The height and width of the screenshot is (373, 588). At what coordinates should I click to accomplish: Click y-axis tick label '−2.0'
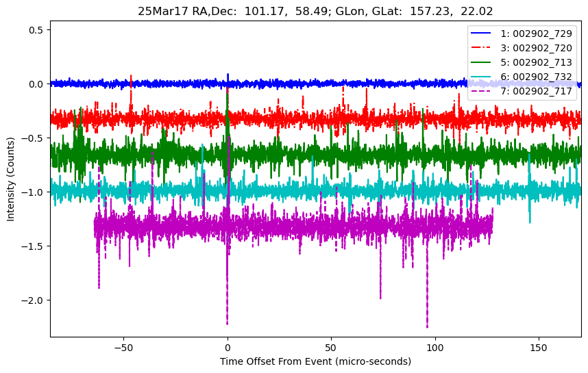tap(33, 300)
